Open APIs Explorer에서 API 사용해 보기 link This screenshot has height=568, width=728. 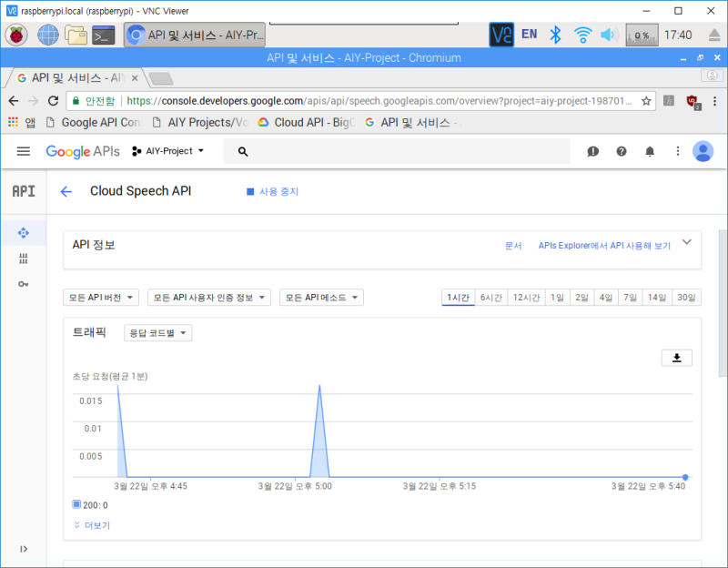click(x=604, y=246)
